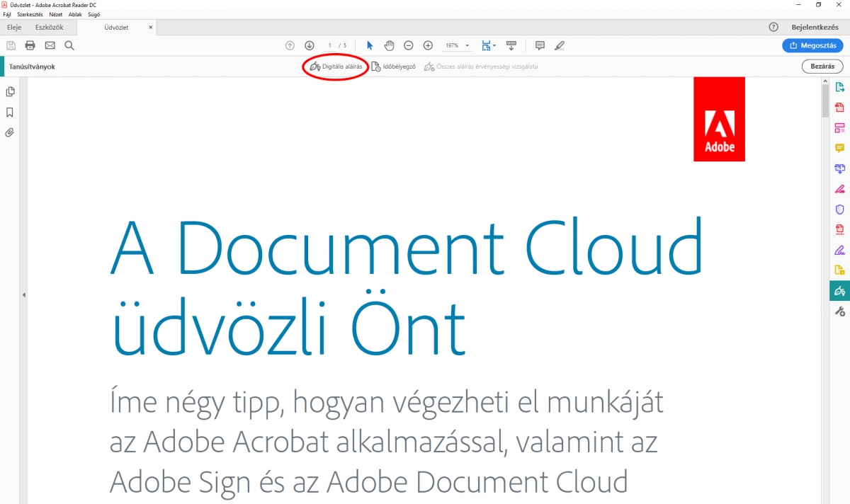This screenshot has width=850, height=504.
Task: Open the page thumbnails panel
Action: pos(10,92)
